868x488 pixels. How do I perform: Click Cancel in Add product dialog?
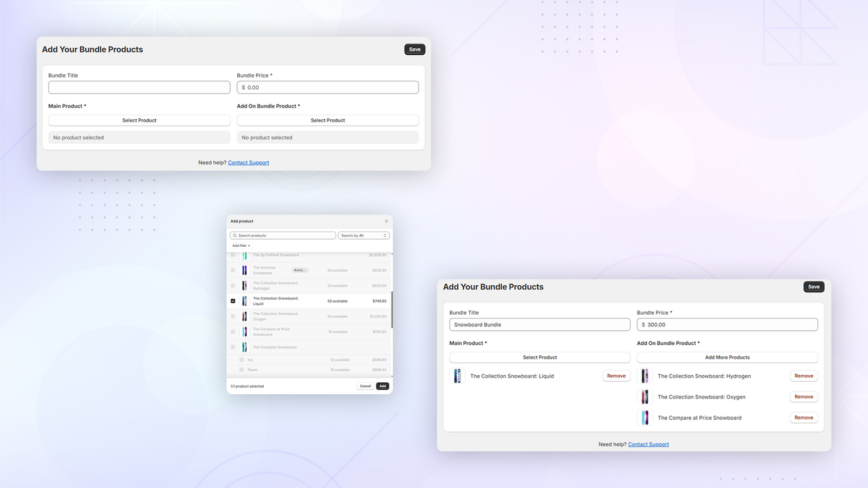pyautogui.click(x=366, y=386)
